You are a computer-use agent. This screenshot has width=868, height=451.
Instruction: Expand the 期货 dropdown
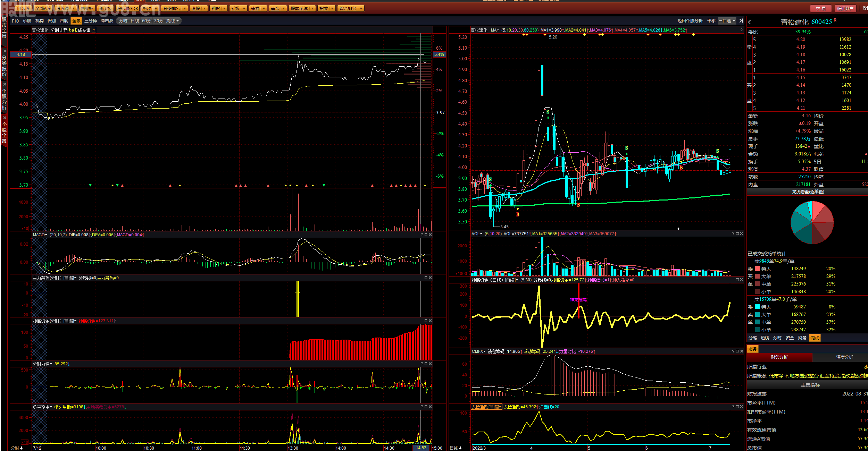pos(225,8)
